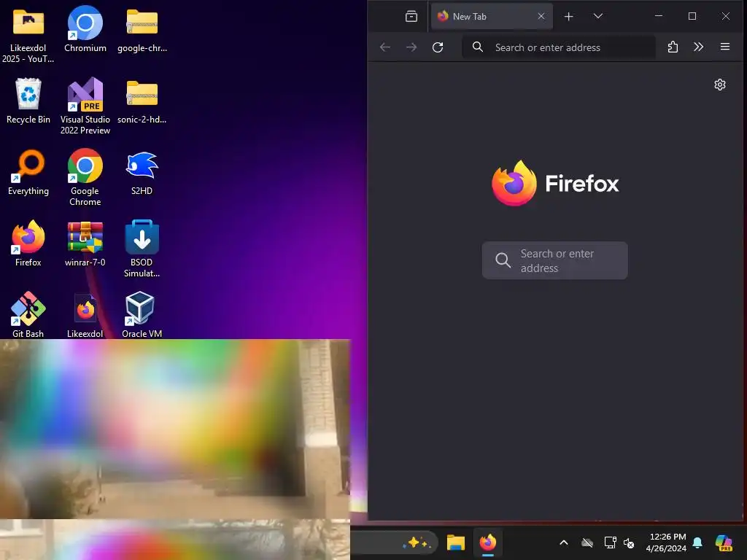This screenshot has height=560, width=747.
Task: Focus the new tab page search box
Action: click(555, 260)
